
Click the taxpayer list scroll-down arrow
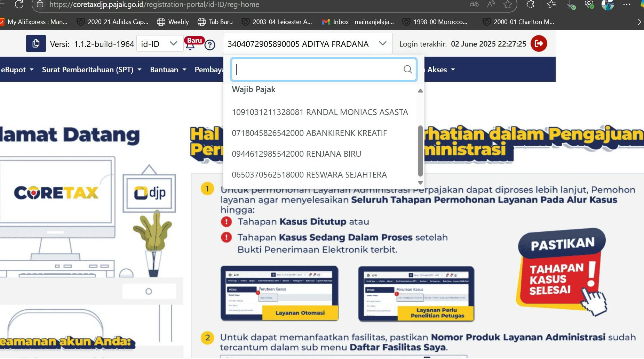click(420, 183)
